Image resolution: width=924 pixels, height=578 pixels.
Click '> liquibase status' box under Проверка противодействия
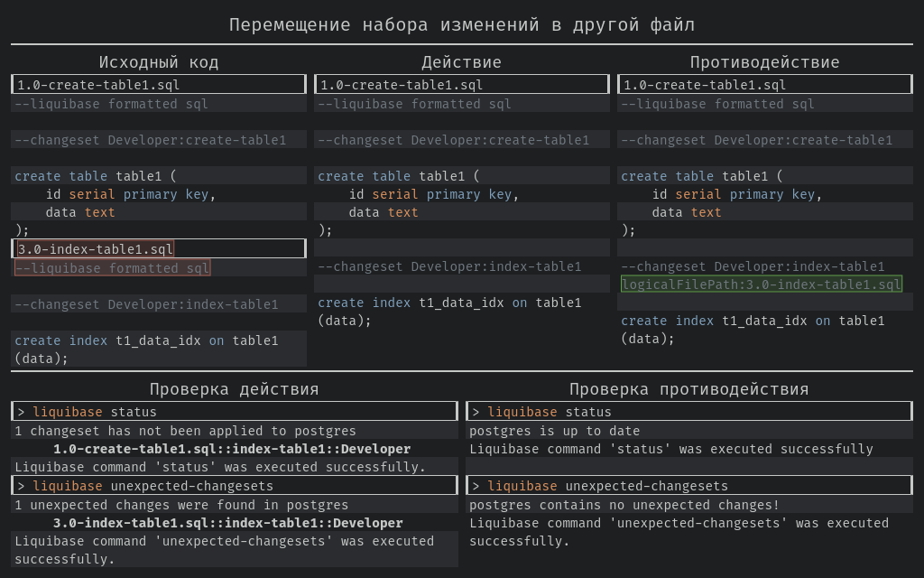[689, 412]
